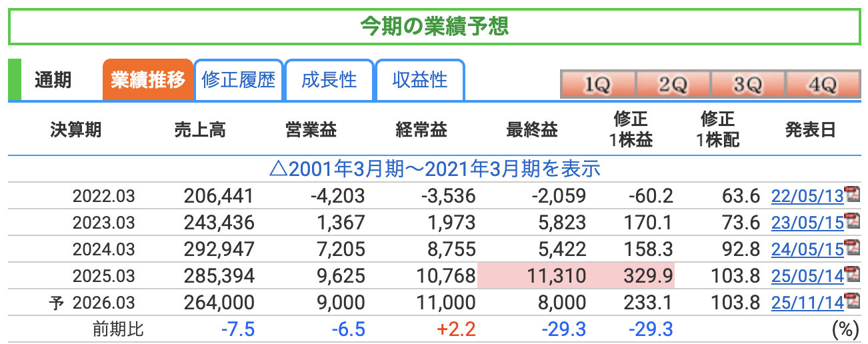Open the 23/05/15 announcement link
868x344 pixels.
click(807, 223)
